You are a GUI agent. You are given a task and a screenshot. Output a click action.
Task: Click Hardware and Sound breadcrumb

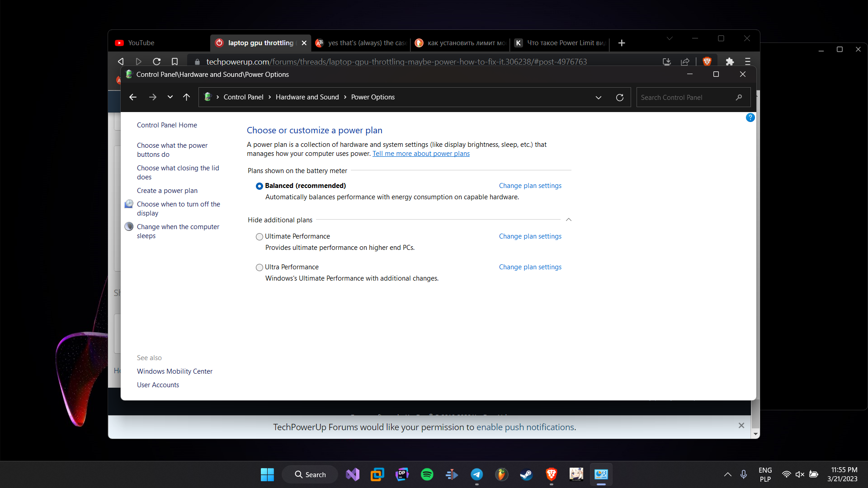point(307,97)
